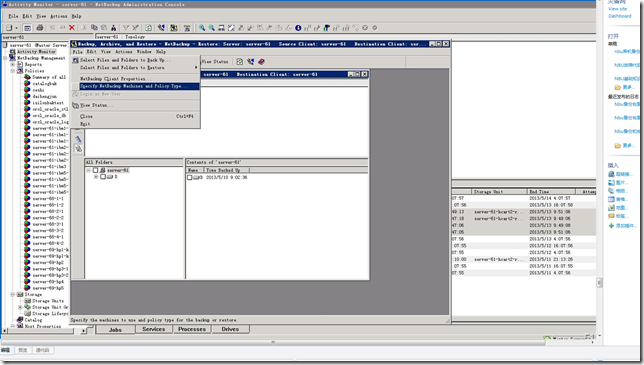
Task: Collapse the Policies tree node
Action: [x=13, y=71]
